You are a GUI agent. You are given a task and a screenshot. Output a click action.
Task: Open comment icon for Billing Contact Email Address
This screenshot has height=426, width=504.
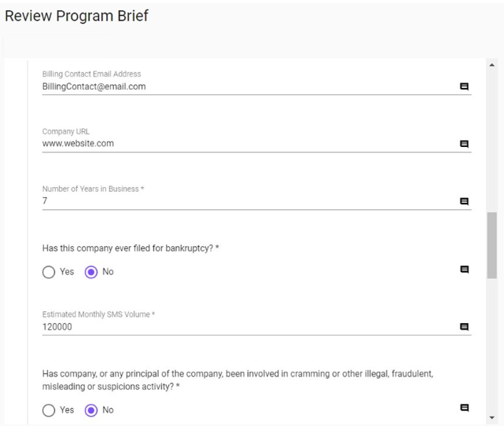tap(464, 86)
